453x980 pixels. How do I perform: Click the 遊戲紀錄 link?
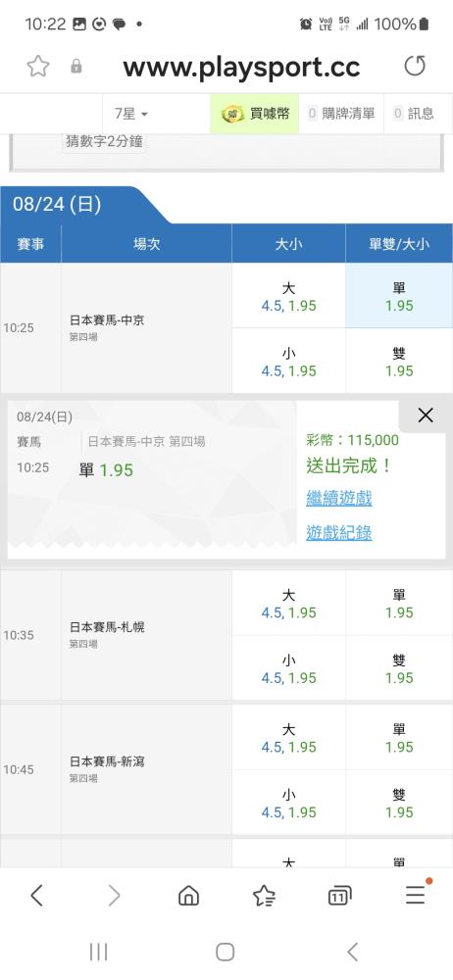[x=339, y=533]
